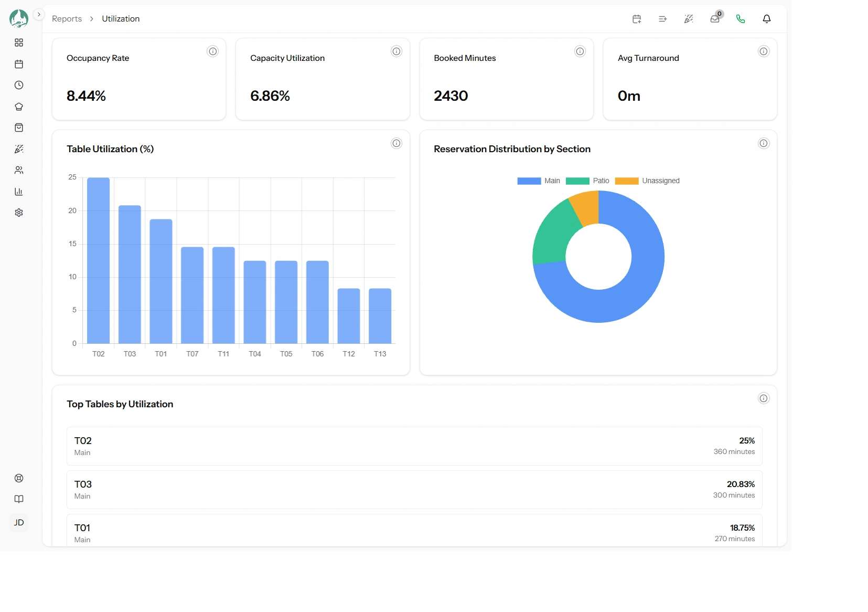Click the add reservation calendar-plus icon

[x=637, y=19]
